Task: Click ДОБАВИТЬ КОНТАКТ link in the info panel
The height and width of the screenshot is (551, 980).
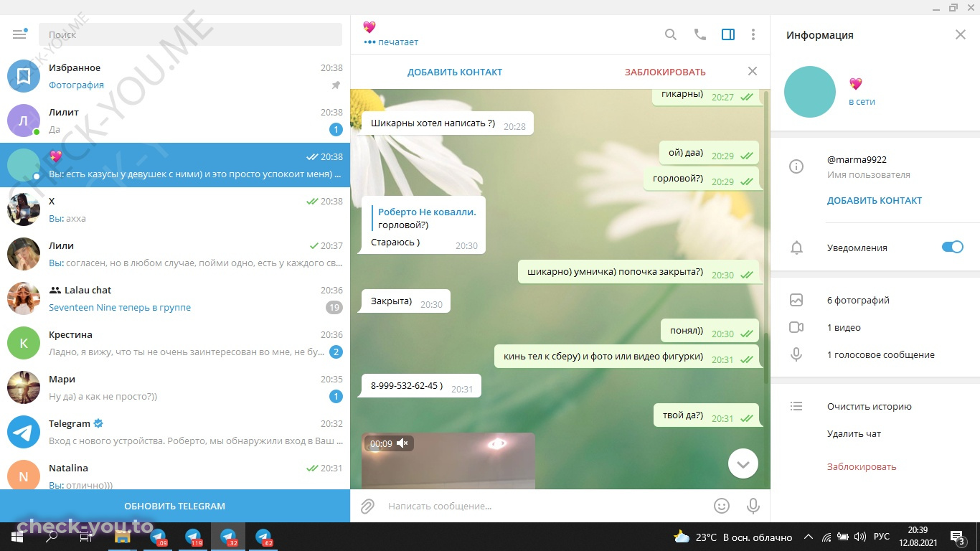Action: click(875, 201)
